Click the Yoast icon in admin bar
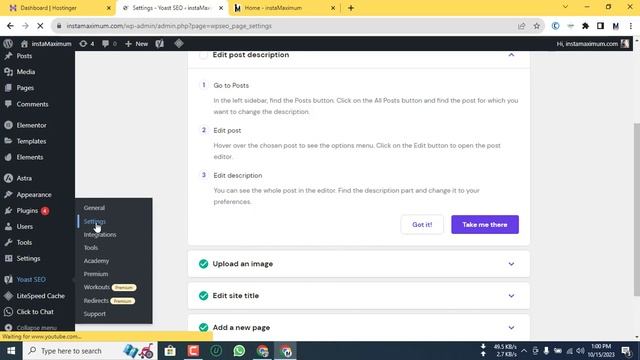Image resolution: width=640 pixels, height=360 pixels. pos(160,44)
